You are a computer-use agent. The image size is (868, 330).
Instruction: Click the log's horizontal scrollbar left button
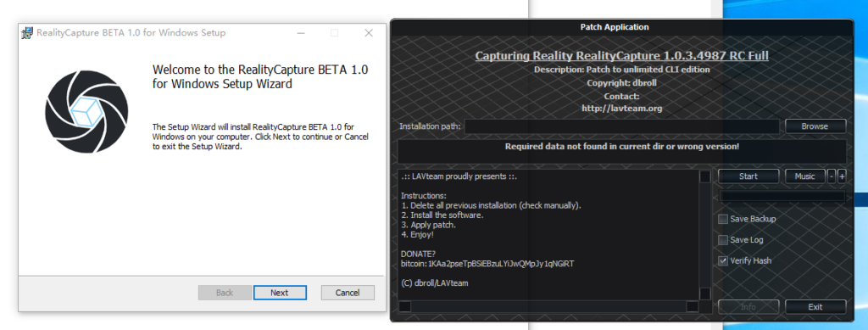coord(405,306)
